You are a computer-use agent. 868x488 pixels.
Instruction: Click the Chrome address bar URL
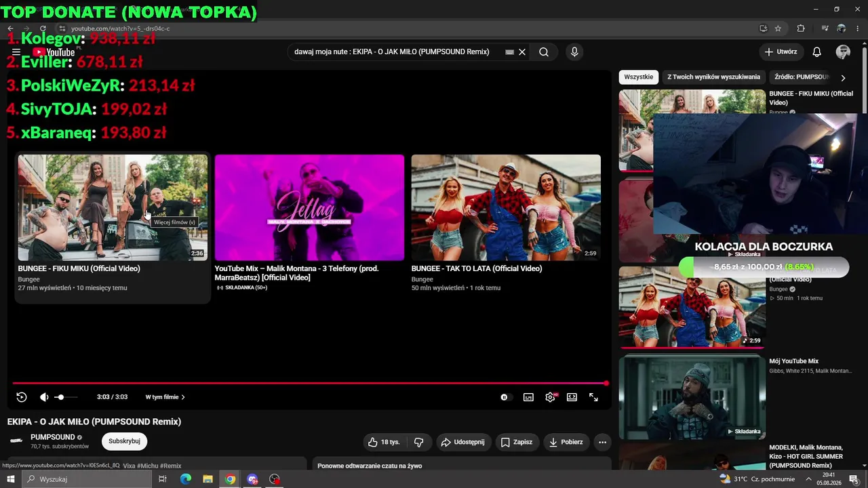point(121,28)
